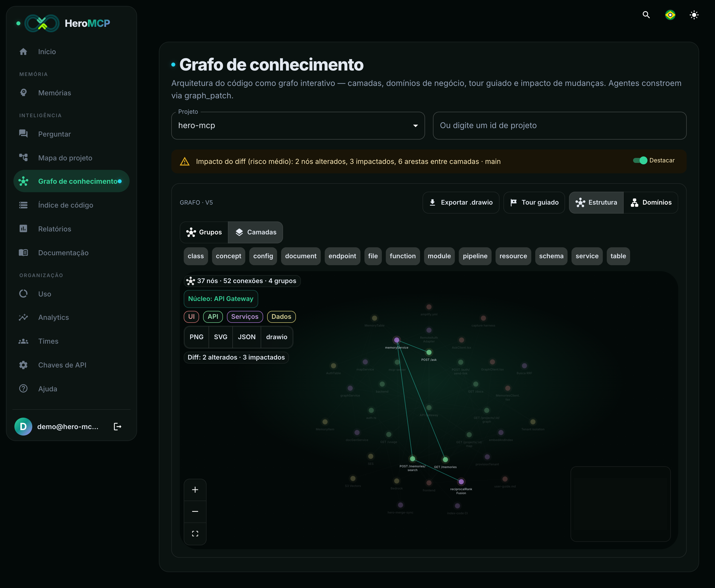715x588 pixels.
Task: Change language via the Brazil flag icon
Action: [x=670, y=15]
